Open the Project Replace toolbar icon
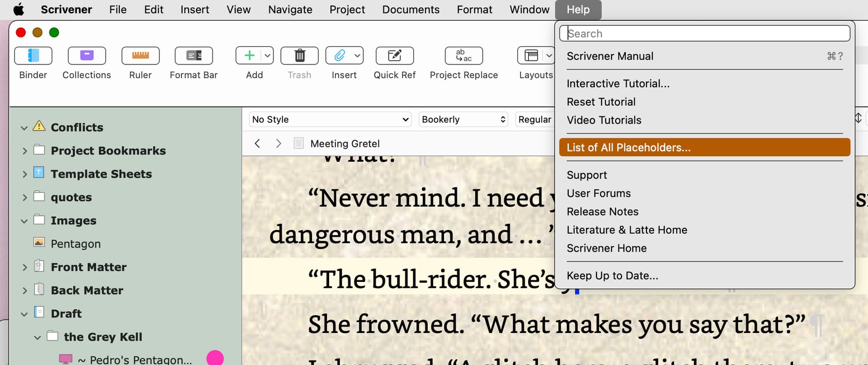The width and height of the screenshot is (868, 365). (x=464, y=56)
